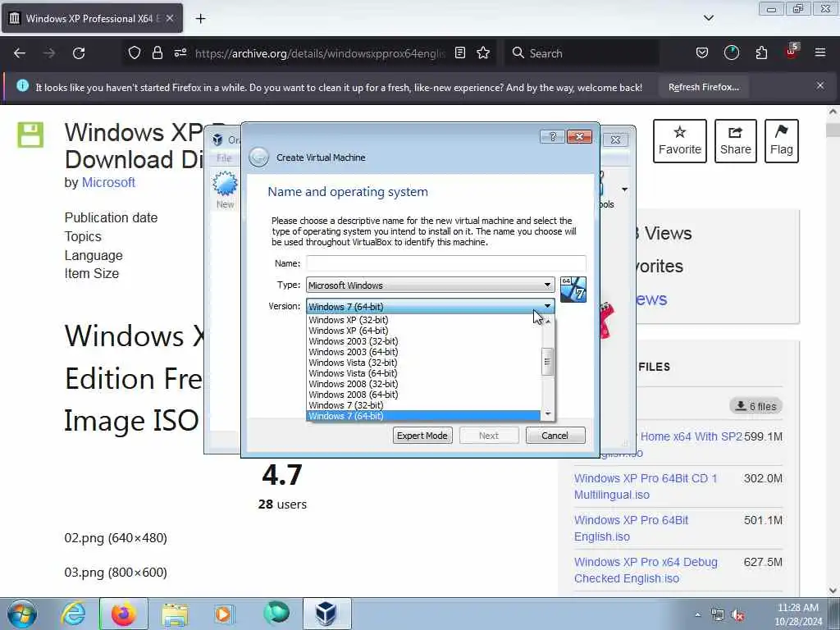Image resolution: width=840 pixels, height=630 pixels.
Task: Click the browser tab Windows XP Professional X64
Action: 92,19
